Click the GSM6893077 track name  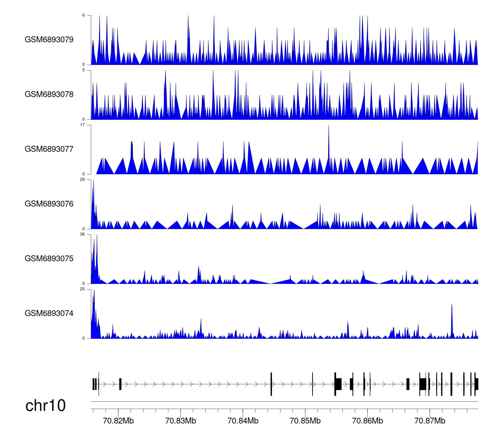(x=49, y=149)
